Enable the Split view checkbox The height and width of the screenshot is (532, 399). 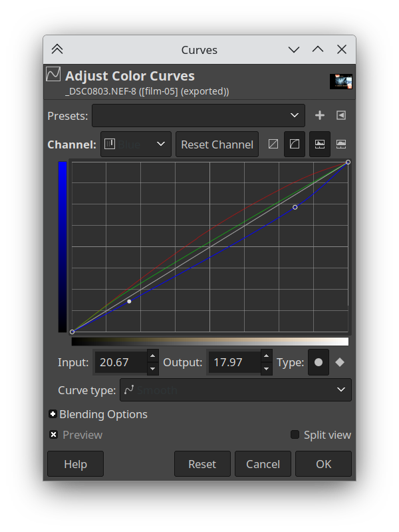click(x=295, y=435)
